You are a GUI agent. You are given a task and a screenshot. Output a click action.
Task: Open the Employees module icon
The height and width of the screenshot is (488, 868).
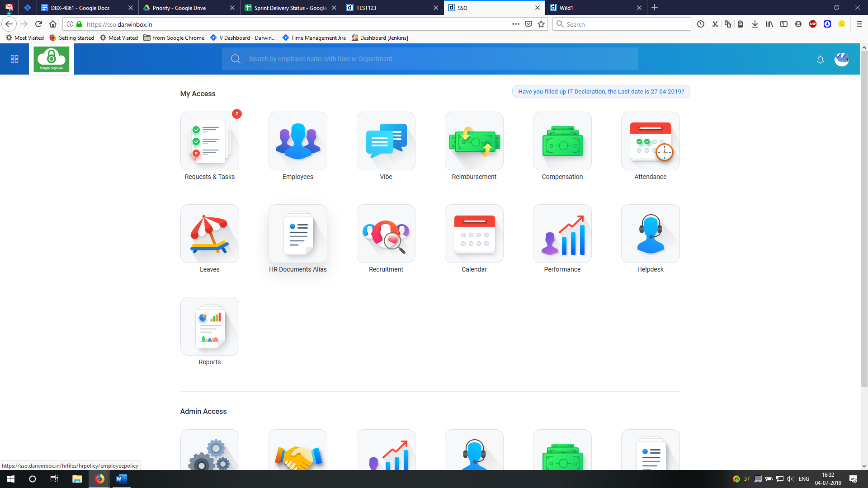(x=297, y=141)
